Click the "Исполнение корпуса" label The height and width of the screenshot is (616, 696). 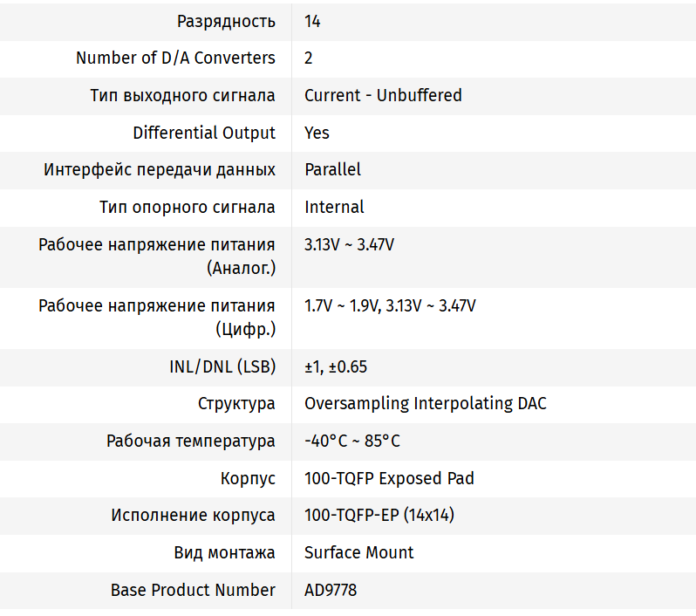coord(193,515)
